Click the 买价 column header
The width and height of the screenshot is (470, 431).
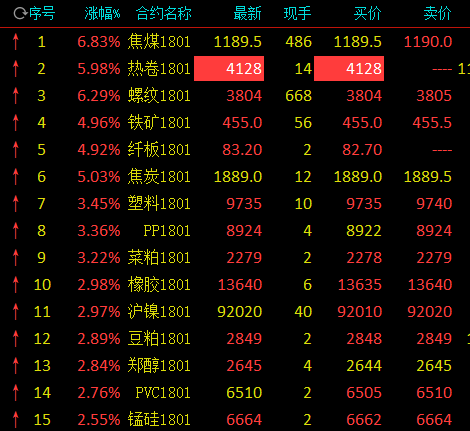(367, 14)
